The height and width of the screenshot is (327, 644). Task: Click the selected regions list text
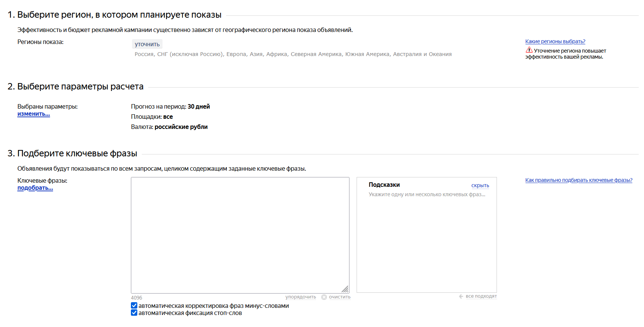[x=293, y=54]
